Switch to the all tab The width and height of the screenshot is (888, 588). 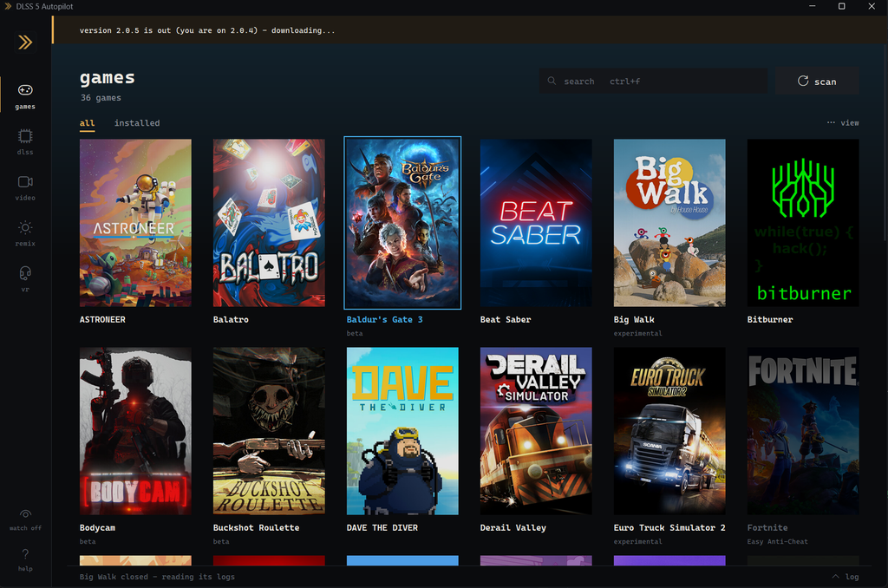[x=87, y=123]
